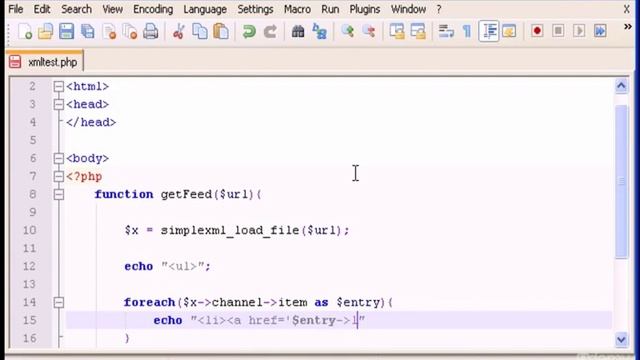The width and height of the screenshot is (640, 360).
Task: Save the current file
Action: [x=67, y=31]
